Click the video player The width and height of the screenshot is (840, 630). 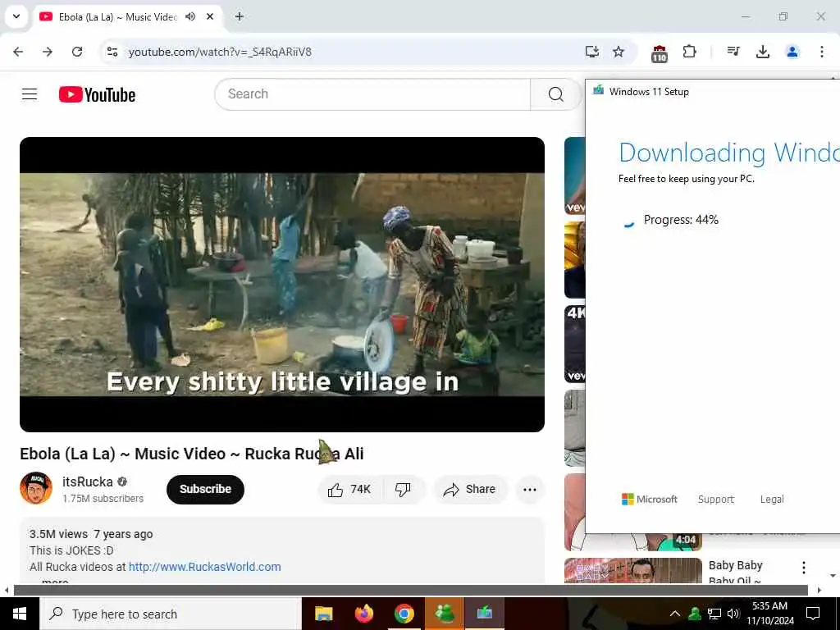[x=282, y=285]
